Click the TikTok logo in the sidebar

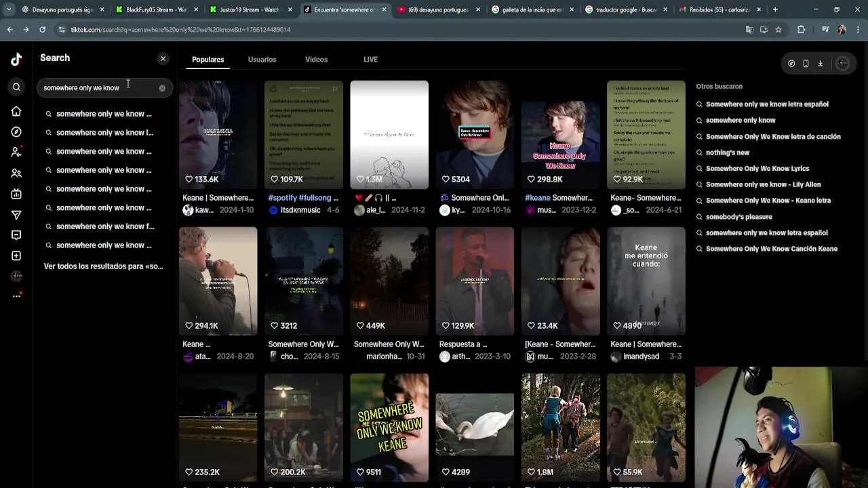[16, 60]
